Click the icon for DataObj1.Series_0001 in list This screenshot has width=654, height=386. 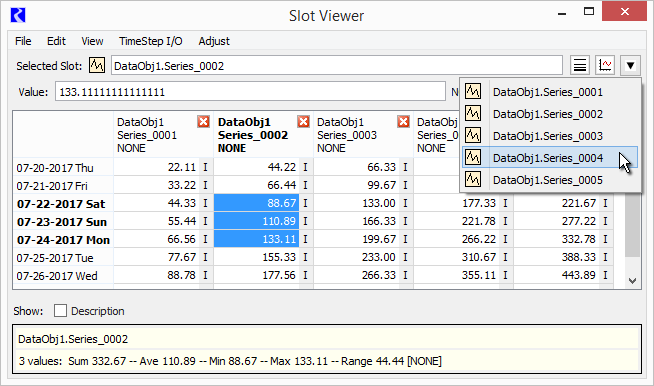pos(473,91)
